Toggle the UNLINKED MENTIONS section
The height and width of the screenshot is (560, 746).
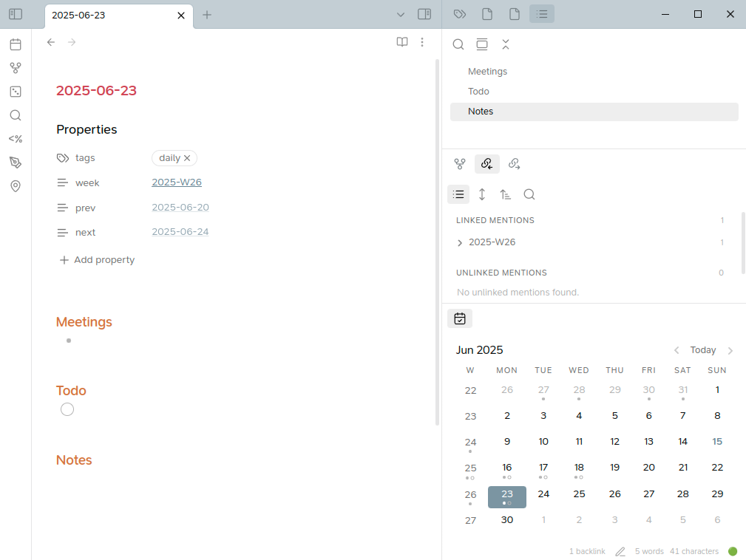coord(501,273)
